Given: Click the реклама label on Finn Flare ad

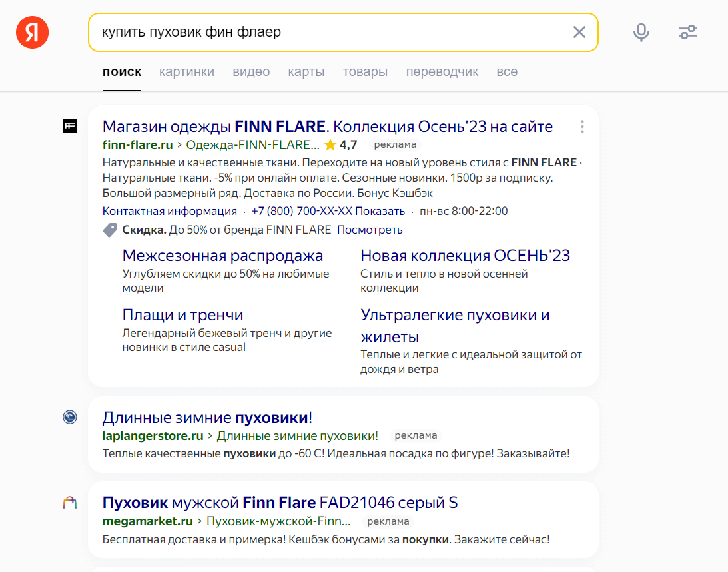Looking at the screenshot, I should point(395,145).
